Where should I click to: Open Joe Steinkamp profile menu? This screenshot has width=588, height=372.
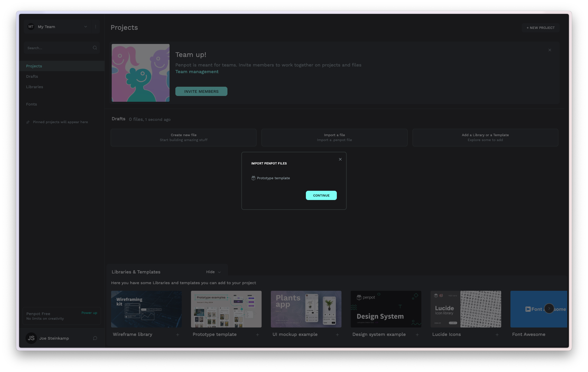click(54, 338)
